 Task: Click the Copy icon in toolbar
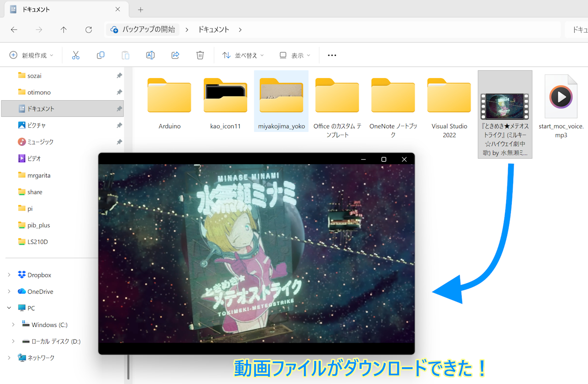point(101,55)
